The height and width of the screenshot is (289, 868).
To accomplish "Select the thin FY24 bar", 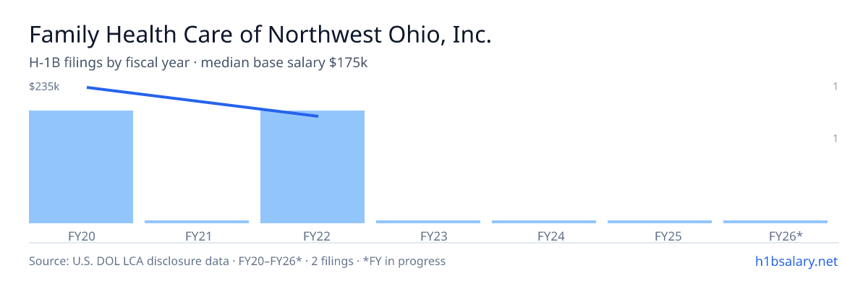I will point(544,222).
